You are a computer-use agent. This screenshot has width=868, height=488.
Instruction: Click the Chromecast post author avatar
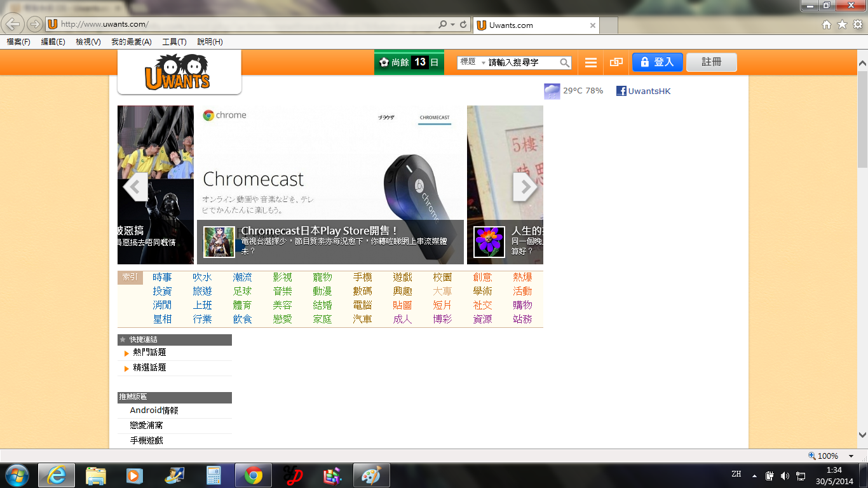(219, 242)
